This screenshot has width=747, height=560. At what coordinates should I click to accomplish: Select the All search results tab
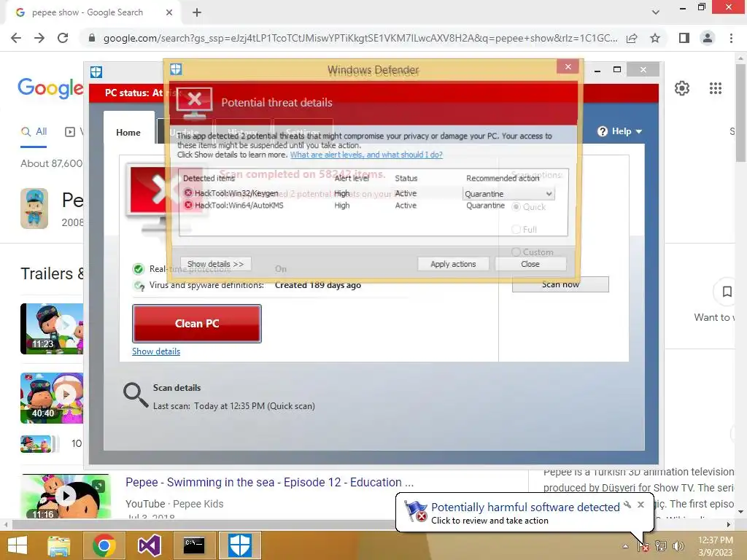tap(34, 131)
